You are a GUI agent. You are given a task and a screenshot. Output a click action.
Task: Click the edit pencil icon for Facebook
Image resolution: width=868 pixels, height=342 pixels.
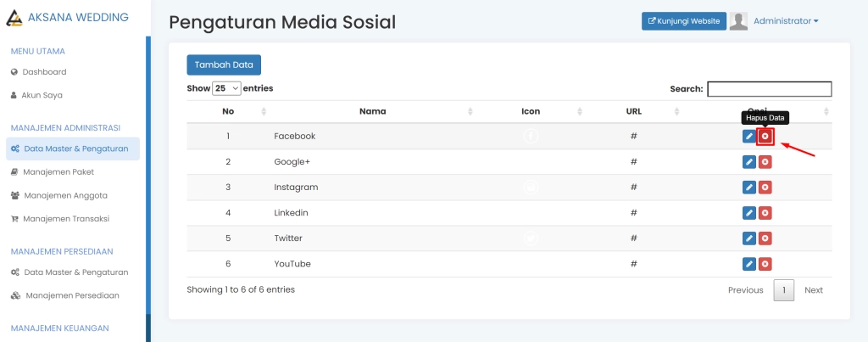tap(749, 137)
